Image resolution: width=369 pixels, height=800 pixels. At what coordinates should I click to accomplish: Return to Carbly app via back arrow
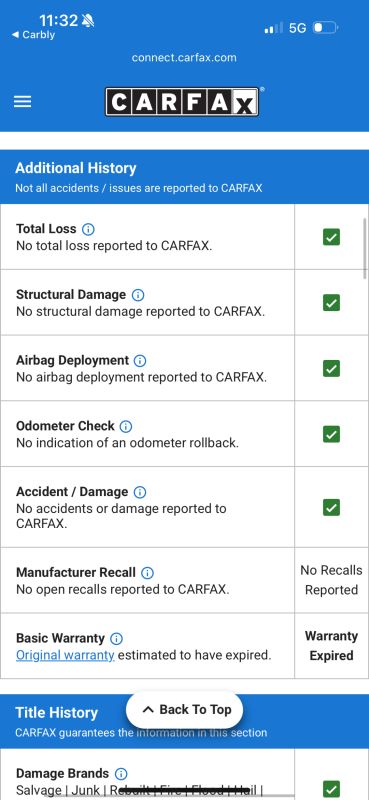tap(33, 35)
